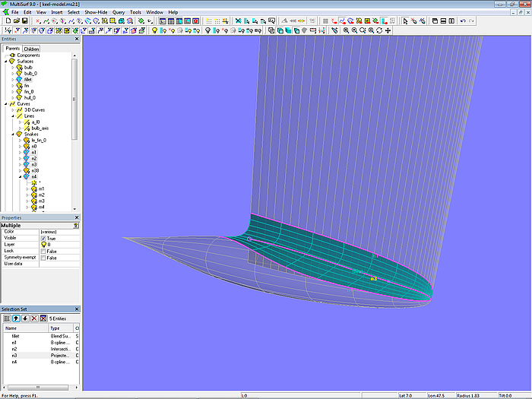The height and width of the screenshot is (399, 532).
Task: Move selection down in Selection Set
Action: tap(24, 318)
